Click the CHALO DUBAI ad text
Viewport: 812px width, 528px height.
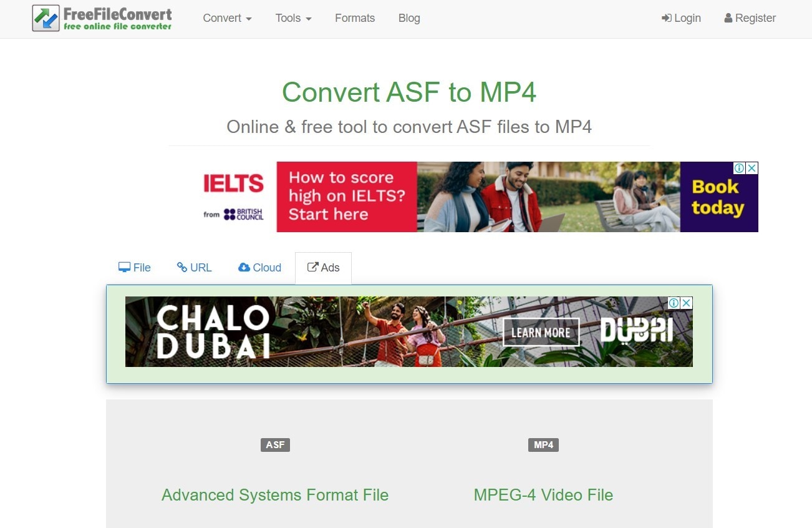[x=213, y=332]
